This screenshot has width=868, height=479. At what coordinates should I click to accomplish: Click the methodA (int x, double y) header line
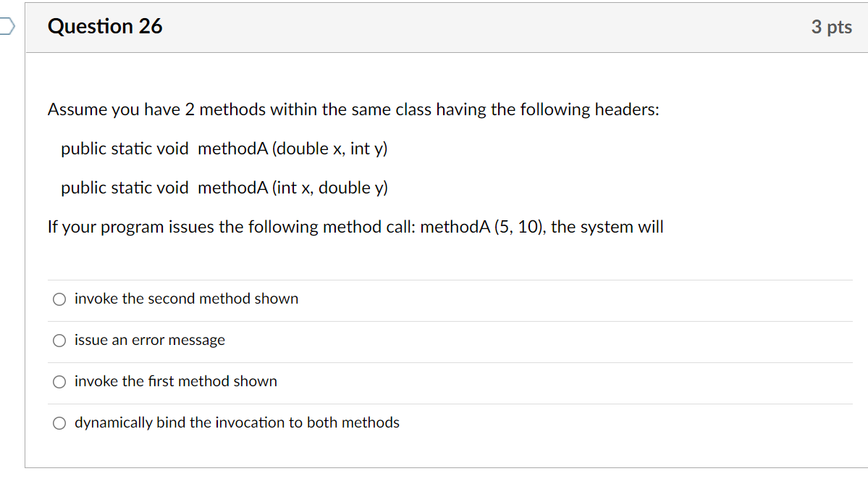click(224, 188)
